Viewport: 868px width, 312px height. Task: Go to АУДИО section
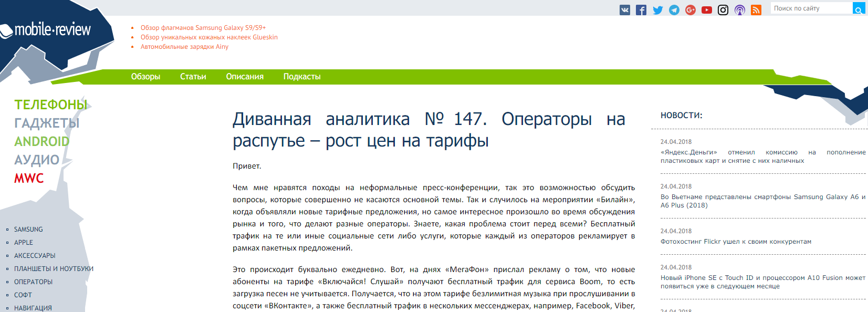tap(37, 160)
